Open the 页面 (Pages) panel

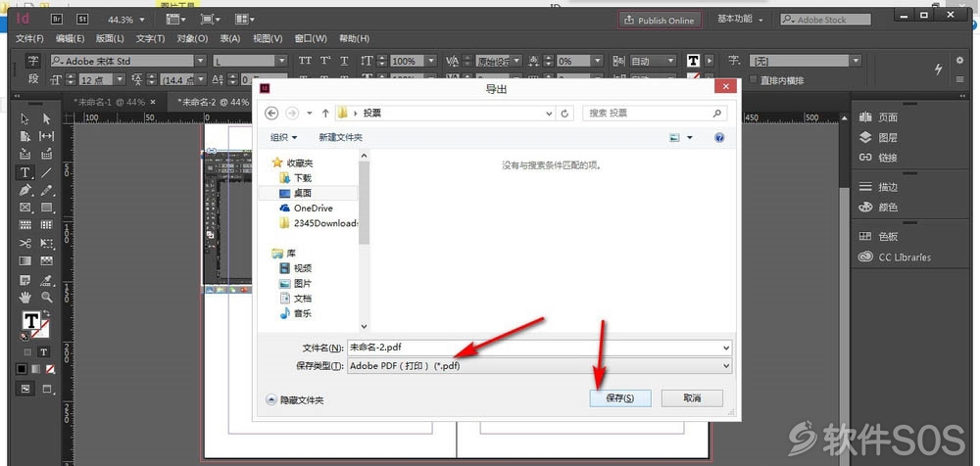(x=878, y=117)
